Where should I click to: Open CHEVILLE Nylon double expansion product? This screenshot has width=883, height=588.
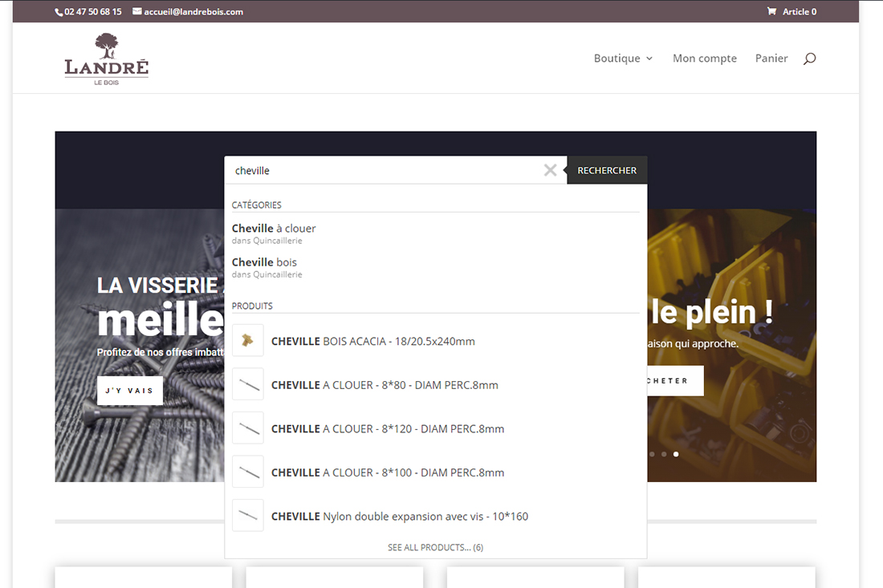tap(400, 517)
